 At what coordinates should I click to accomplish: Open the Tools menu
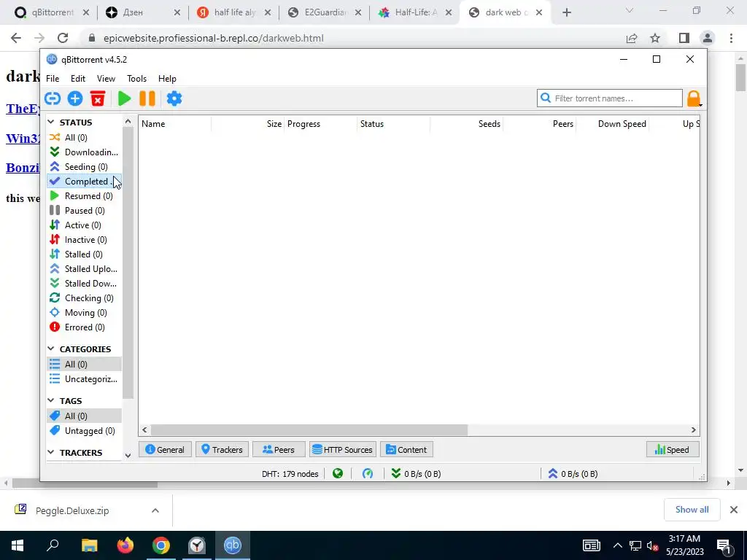coord(136,79)
